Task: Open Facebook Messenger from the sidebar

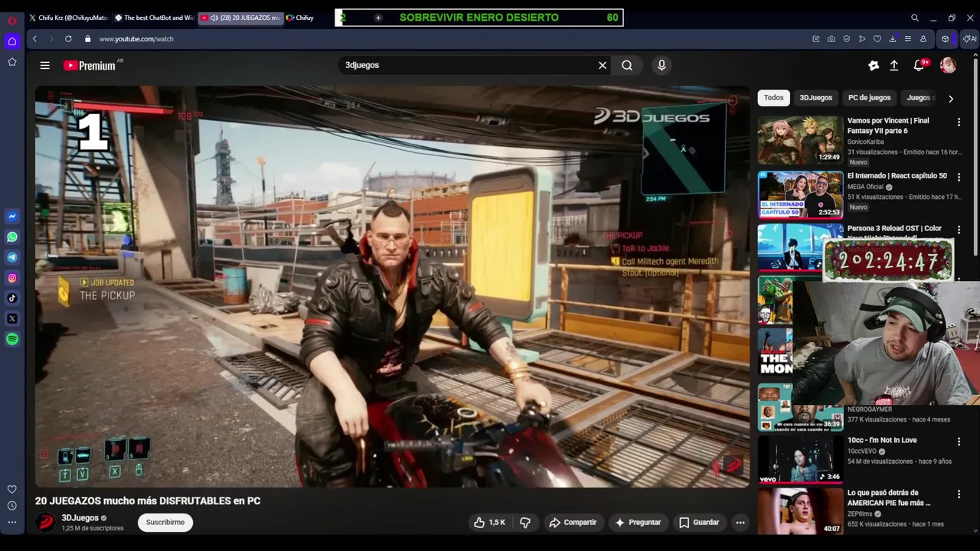Action: 12,217
